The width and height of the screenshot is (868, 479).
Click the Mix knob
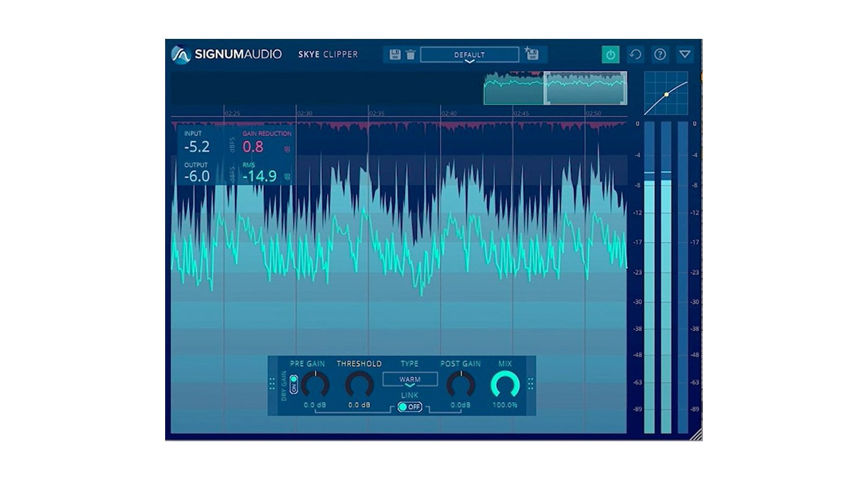click(x=505, y=385)
